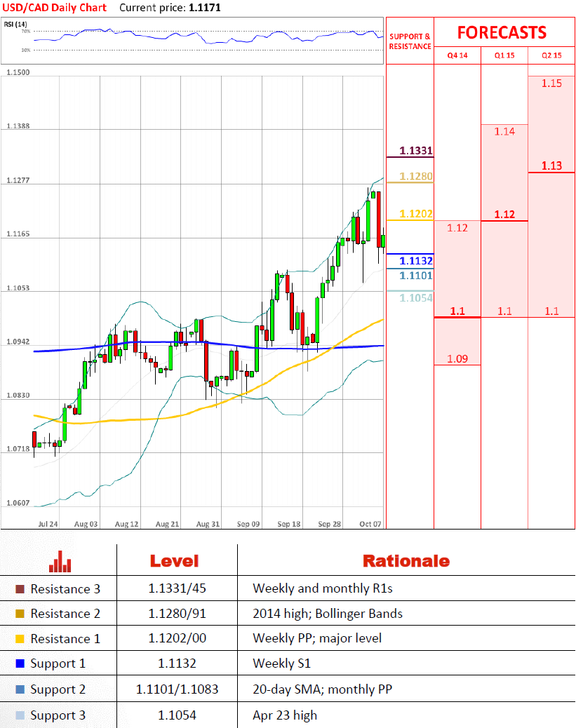This screenshot has width=576, height=728.
Task: Click the bold 1.12 forecast in Q1 15
Action: tap(504, 215)
